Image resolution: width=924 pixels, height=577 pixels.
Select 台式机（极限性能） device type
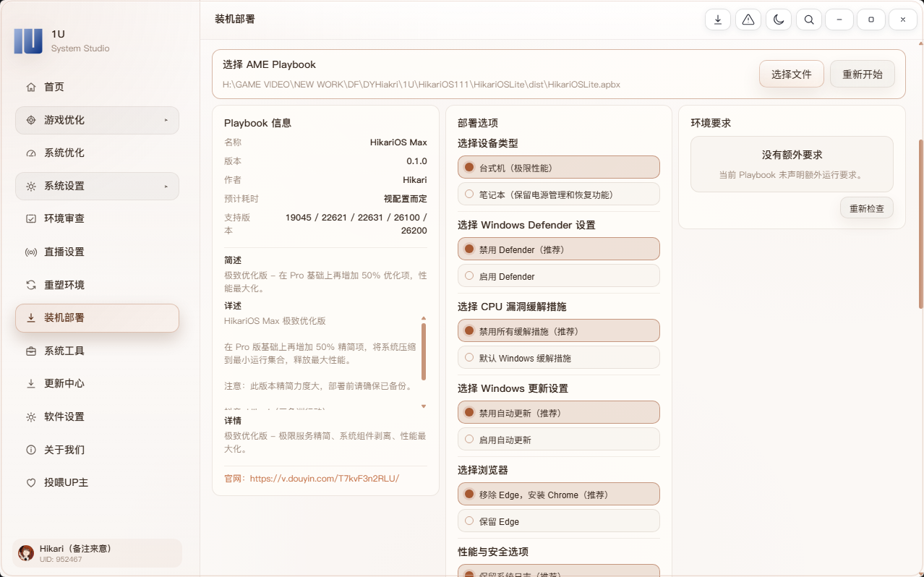pos(559,168)
